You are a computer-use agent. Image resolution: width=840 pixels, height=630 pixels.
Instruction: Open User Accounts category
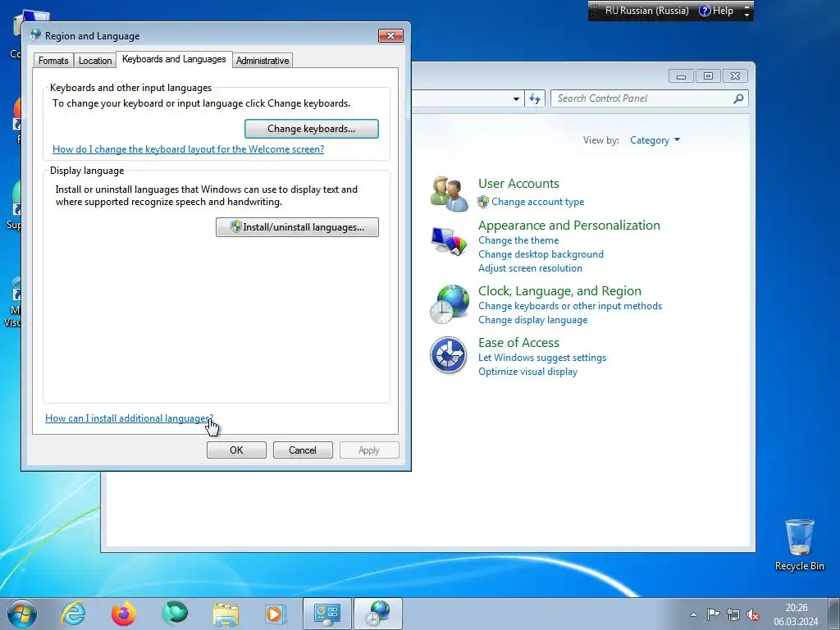pyautogui.click(x=518, y=183)
